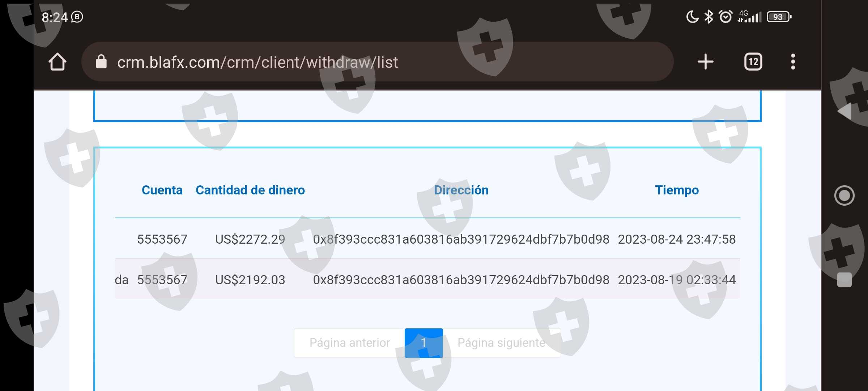This screenshot has height=391, width=868.
Task: Click the Tiempo column header
Action: coord(677,190)
